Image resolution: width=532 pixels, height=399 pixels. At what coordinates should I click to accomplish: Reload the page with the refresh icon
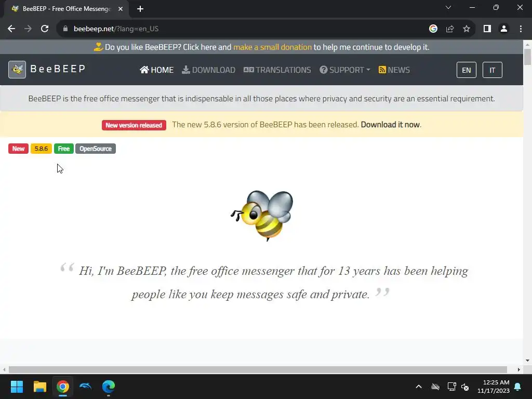(45, 29)
